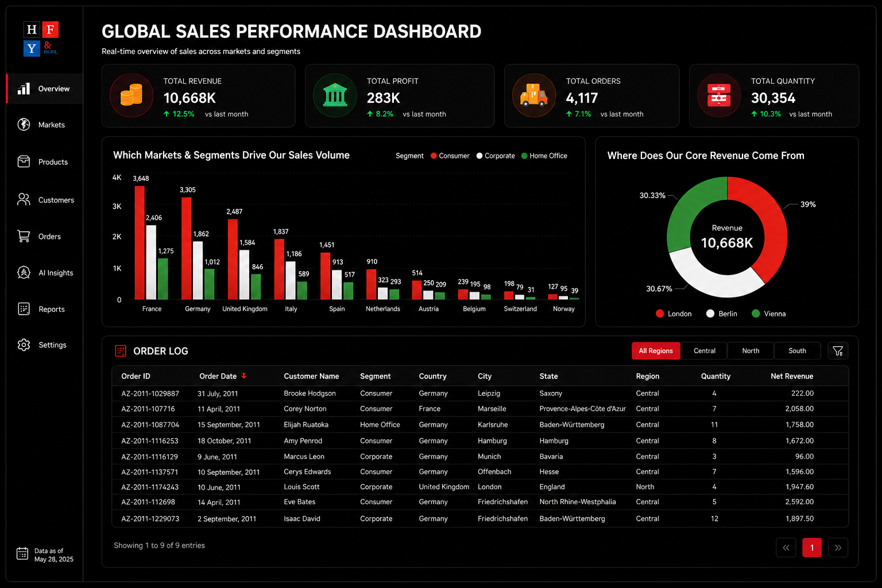Click the Order Log list icon
This screenshot has height=588, width=882.
121,351
